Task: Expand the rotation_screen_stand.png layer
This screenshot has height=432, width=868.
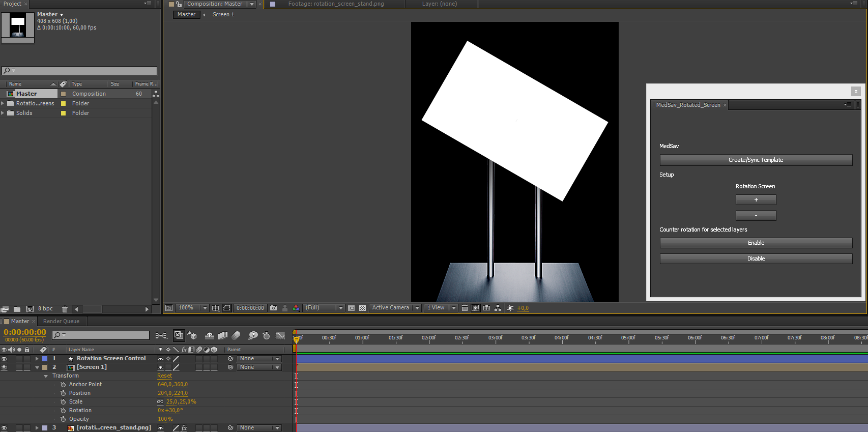Action: point(37,428)
